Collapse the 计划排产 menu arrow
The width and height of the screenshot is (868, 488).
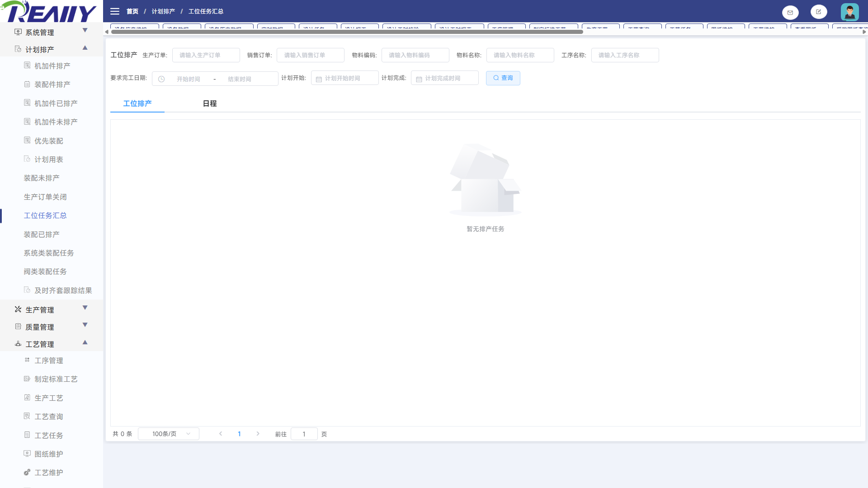(85, 47)
